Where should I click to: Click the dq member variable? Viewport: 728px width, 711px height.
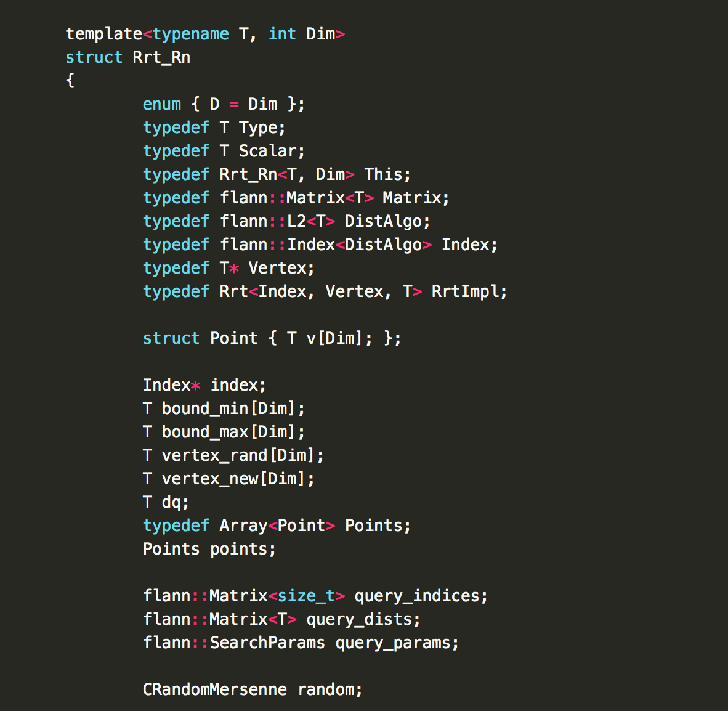[x=171, y=502]
